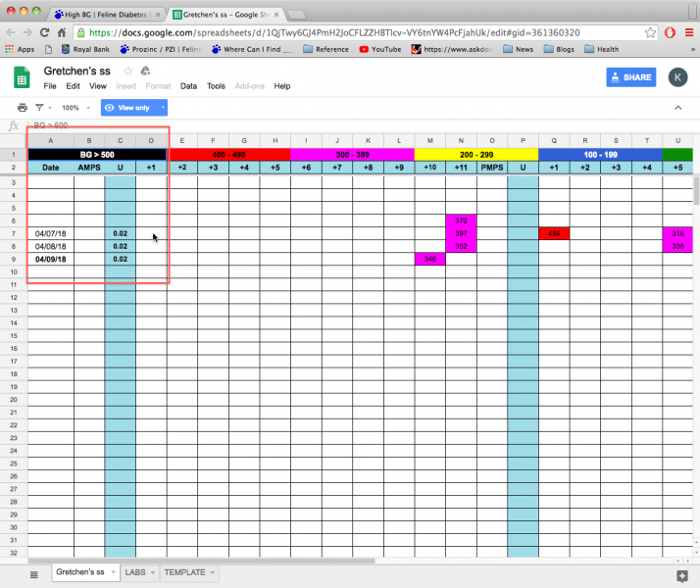Open the all sheets list icon
This screenshot has height=588, width=700.
pyautogui.click(x=33, y=573)
